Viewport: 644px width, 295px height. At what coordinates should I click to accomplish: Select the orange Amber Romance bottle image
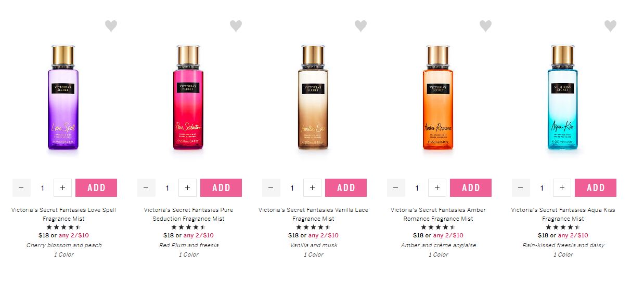click(438, 98)
